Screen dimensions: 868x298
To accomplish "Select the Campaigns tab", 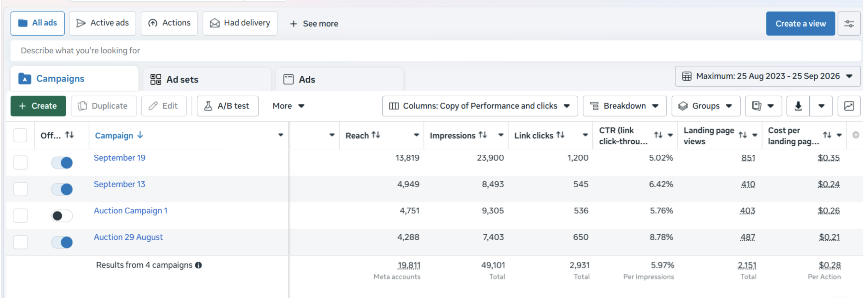I will 74,79.
